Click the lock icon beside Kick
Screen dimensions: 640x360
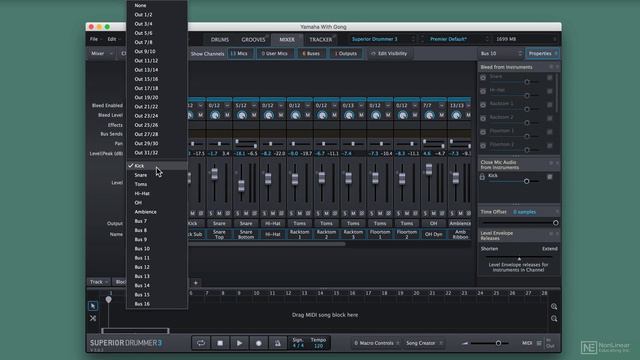(x=482, y=177)
